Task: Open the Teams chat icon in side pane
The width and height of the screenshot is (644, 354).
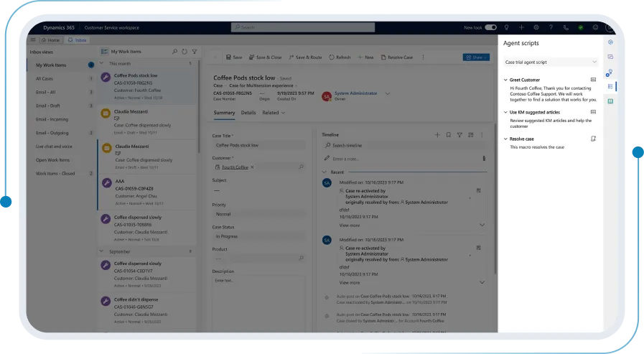Action: click(610, 57)
